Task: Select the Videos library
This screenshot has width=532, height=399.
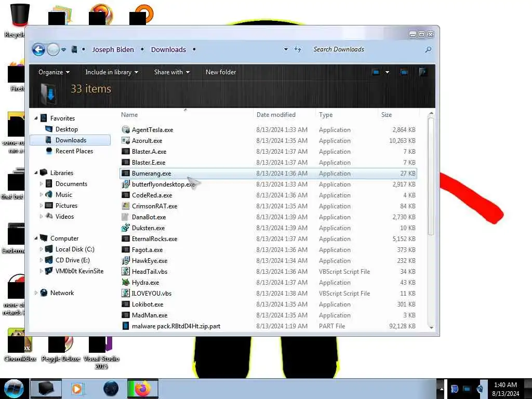Action: pos(64,217)
